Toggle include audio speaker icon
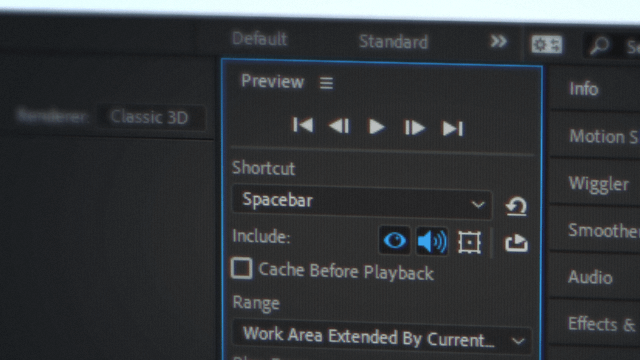 (x=432, y=241)
